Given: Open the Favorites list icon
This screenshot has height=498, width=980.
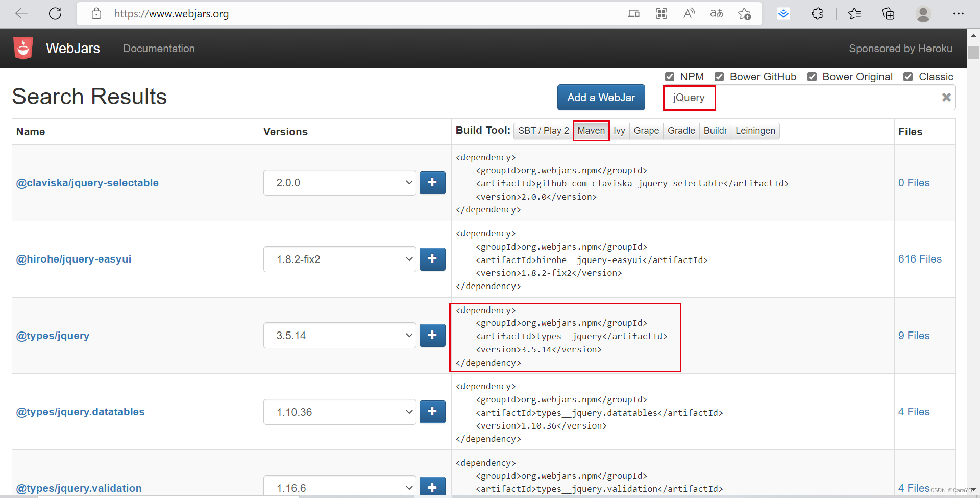Looking at the screenshot, I should pos(854,14).
